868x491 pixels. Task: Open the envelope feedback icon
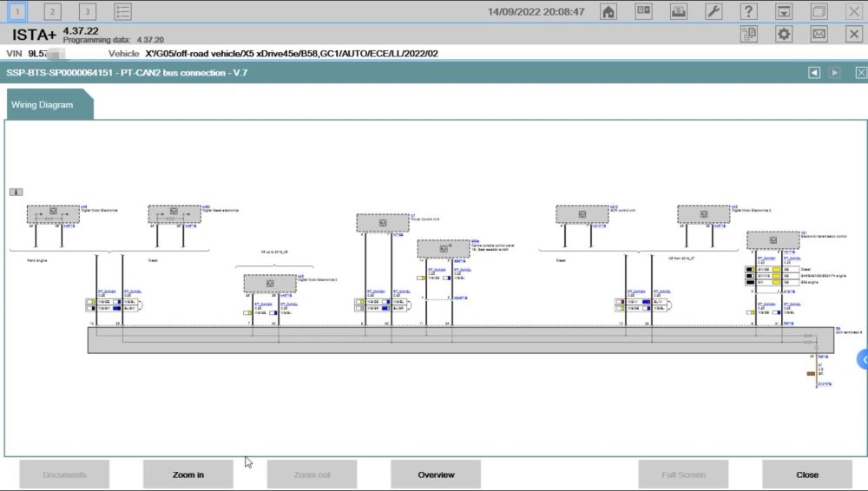click(x=819, y=35)
